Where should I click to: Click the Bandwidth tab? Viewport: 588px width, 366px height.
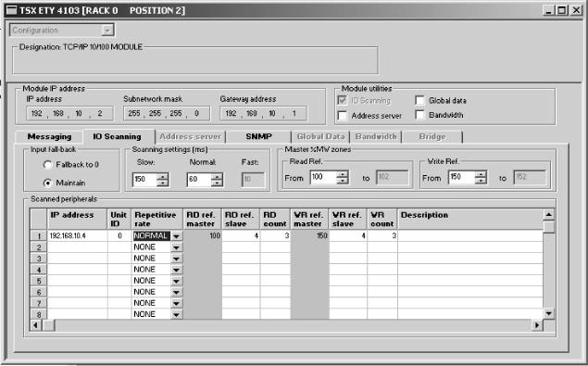click(376, 136)
